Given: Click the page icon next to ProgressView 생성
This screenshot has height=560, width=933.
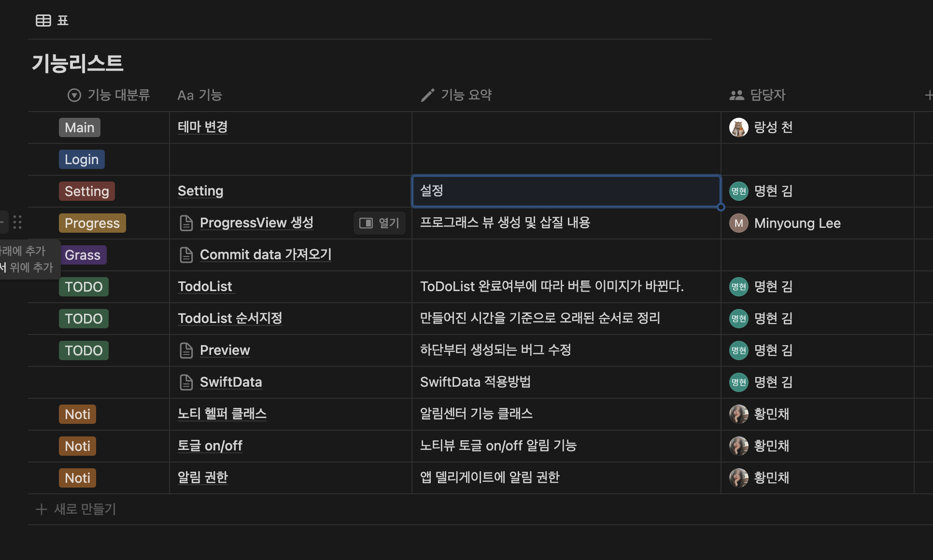Looking at the screenshot, I should pos(186,223).
